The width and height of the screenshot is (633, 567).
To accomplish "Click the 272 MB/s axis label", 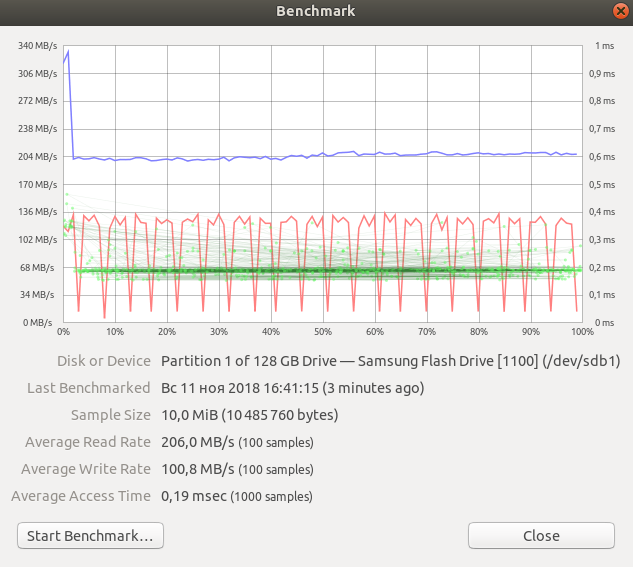I will click(38, 100).
